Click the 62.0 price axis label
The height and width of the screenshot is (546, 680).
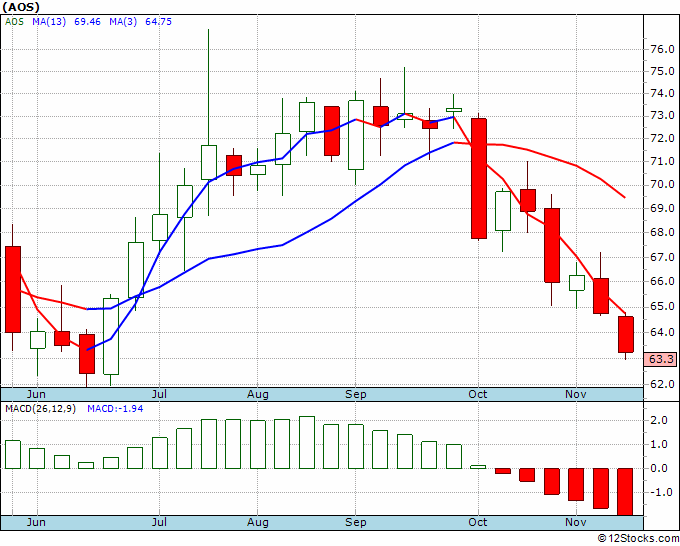(x=662, y=384)
